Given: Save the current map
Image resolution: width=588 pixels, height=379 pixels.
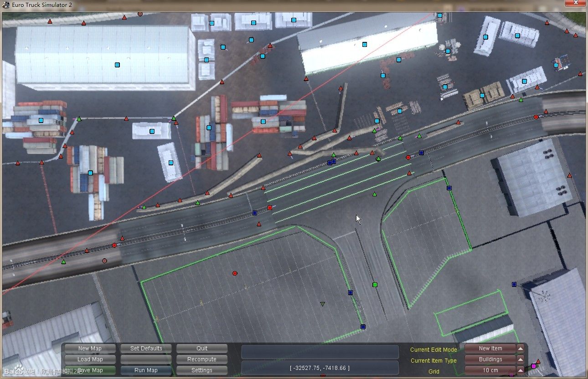Looking at the screenshot, I should [90, 370].
